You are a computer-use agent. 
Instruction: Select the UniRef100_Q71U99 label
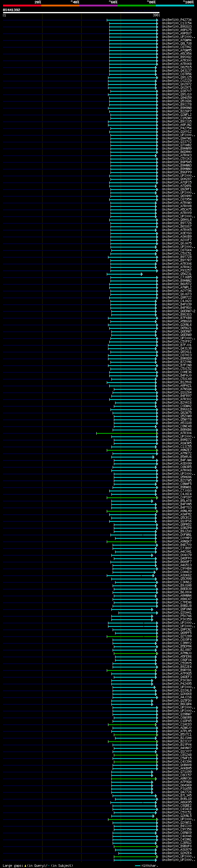pyautogui.click(x=177, y=772)
